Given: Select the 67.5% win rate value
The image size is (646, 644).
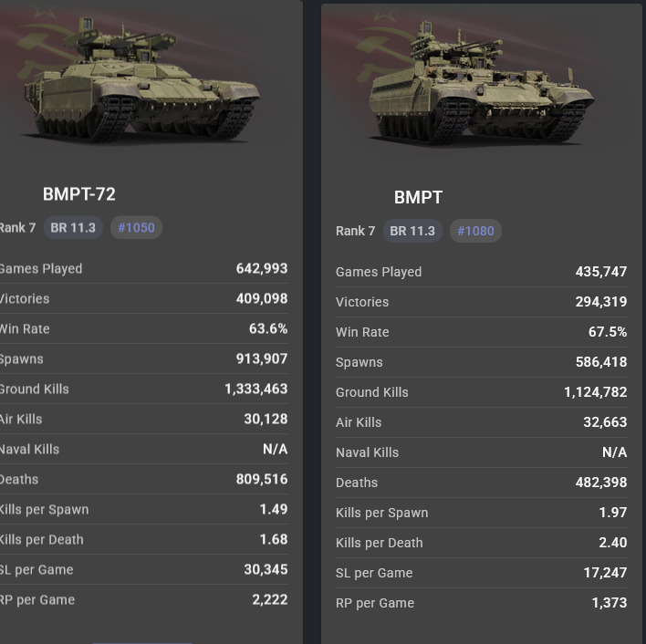Looking at the screenshot, I should click(608, 332).
